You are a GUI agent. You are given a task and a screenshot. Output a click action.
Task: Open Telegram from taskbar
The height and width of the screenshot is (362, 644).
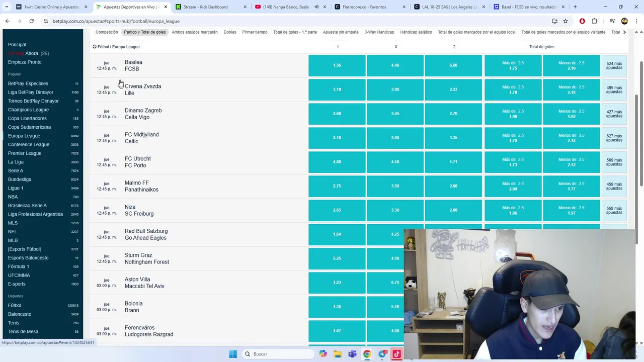pos(382,354)
